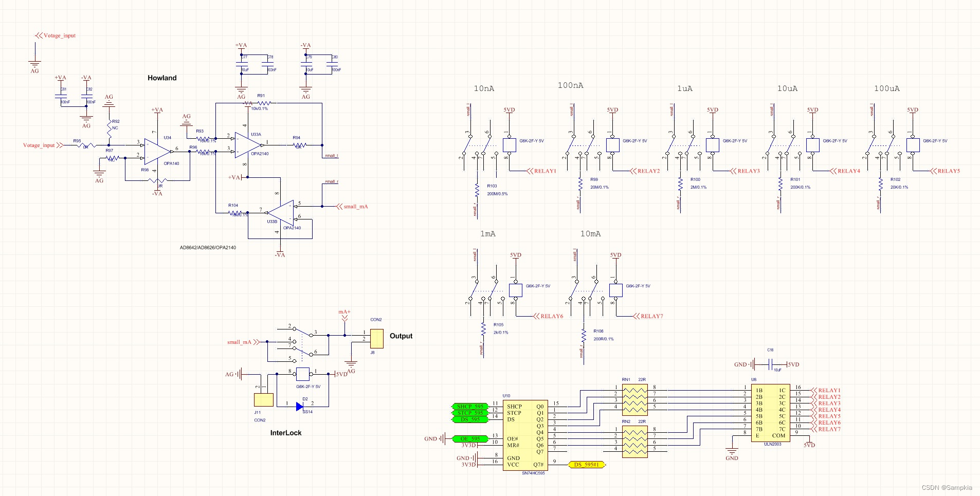This screenshot has height=496, width=980.
Task: Select resistor R103 200M/0.5%
Action: [x=477, y=190]
